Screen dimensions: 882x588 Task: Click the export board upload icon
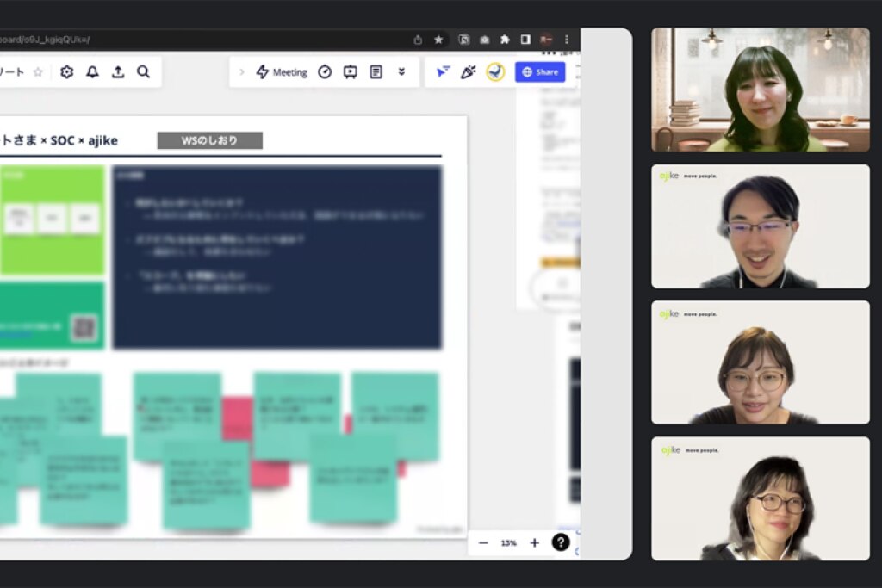pyautogui.click(x=117, y=72)
